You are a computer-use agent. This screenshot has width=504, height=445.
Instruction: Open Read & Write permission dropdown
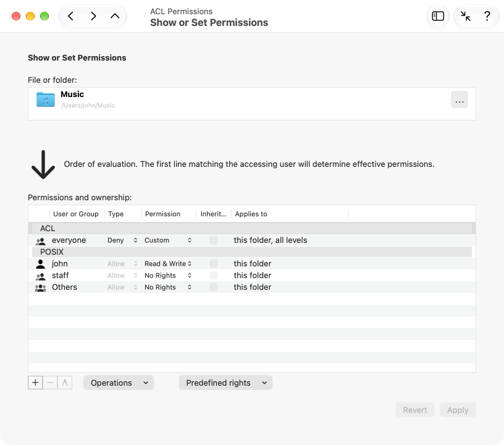coord(168,264)
